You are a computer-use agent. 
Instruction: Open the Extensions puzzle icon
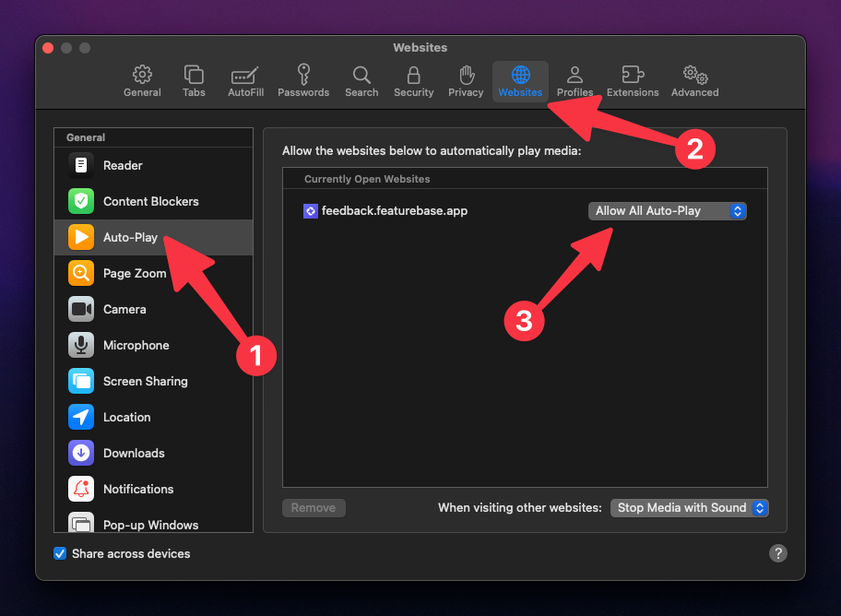[x=633, y=75]
